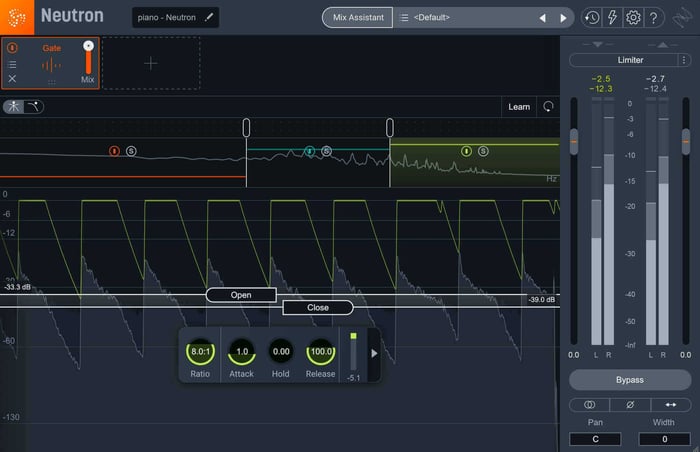
Task: Click the input gain 0.0 readout
Action: pyautogui.click(x=574, y=355)
